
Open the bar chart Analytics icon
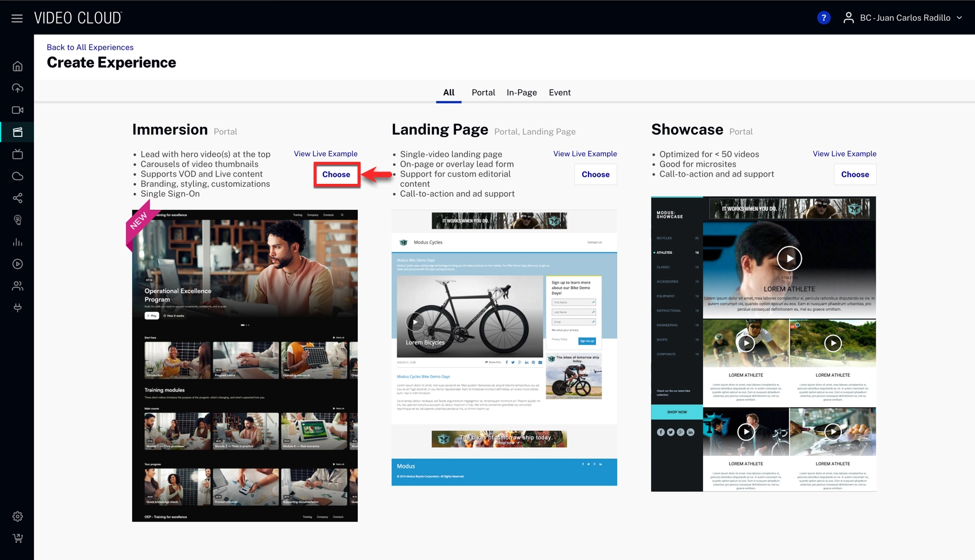[x=17, y=242]
